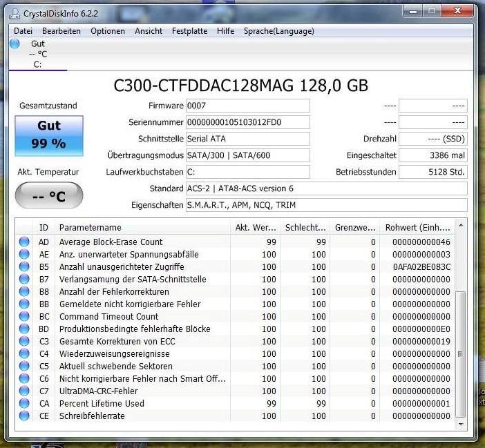Click status icon for Command Timeout Count
This screenshot has width=485, height=448.
[24, 316]
